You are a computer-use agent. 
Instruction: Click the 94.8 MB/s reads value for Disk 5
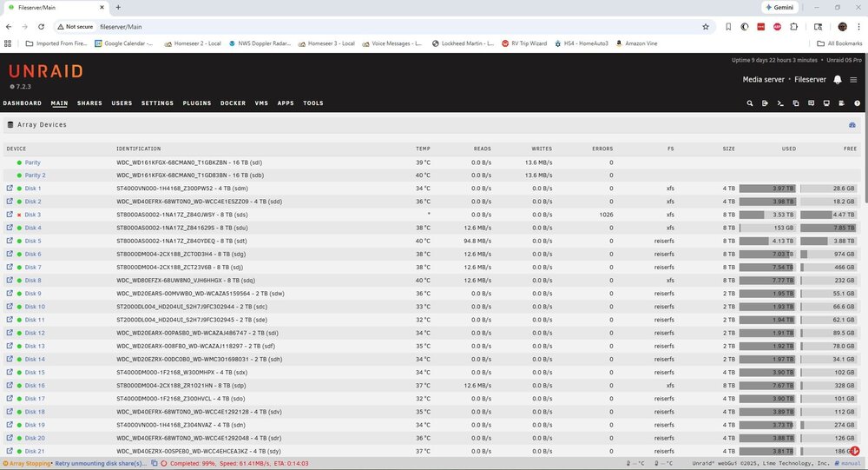coord(477,242)
